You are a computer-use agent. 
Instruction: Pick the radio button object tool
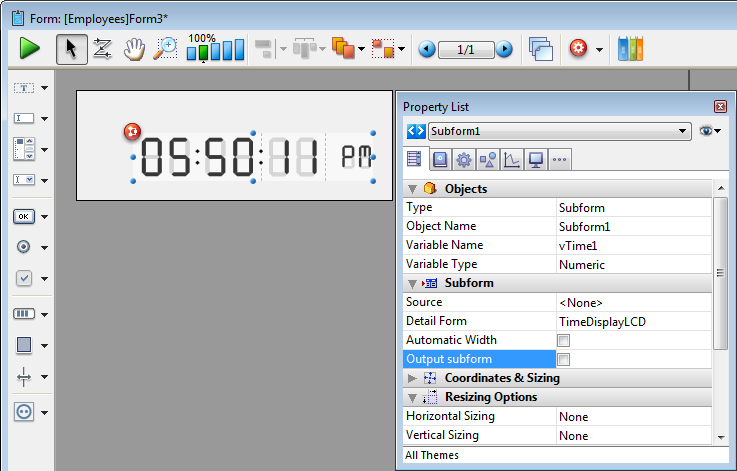[24, 247]
